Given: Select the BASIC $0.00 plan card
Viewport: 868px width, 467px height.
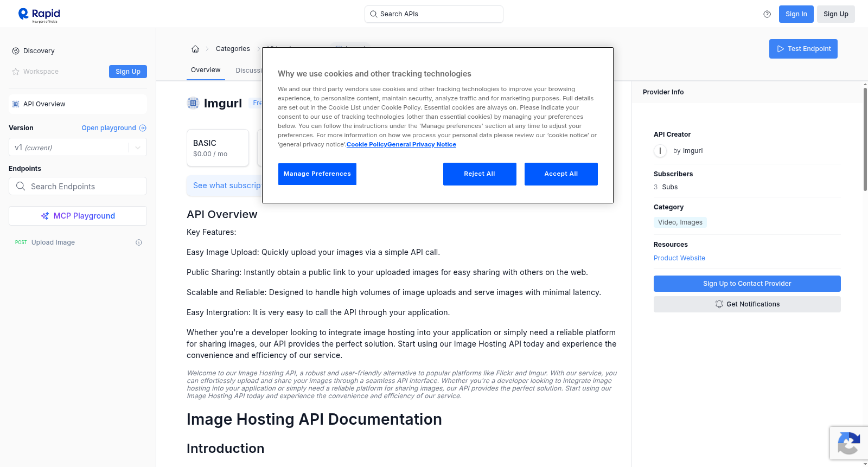Looking at the screenshot, I should 218,148.
